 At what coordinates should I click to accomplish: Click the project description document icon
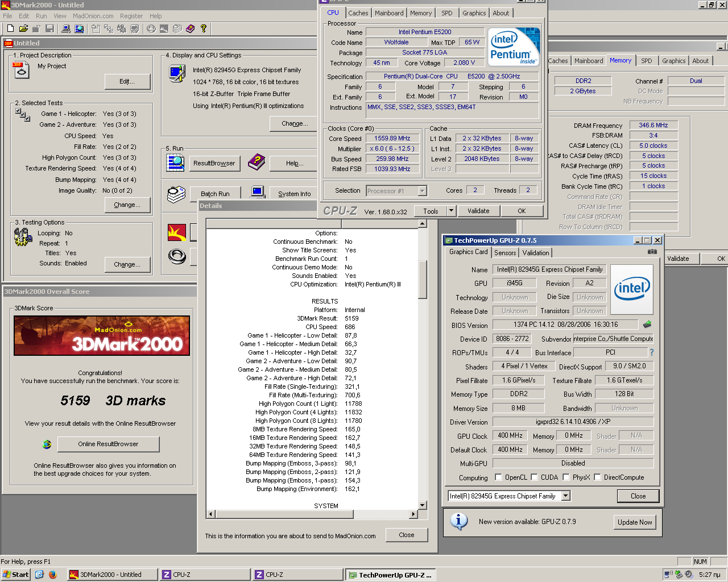[20, 70]
